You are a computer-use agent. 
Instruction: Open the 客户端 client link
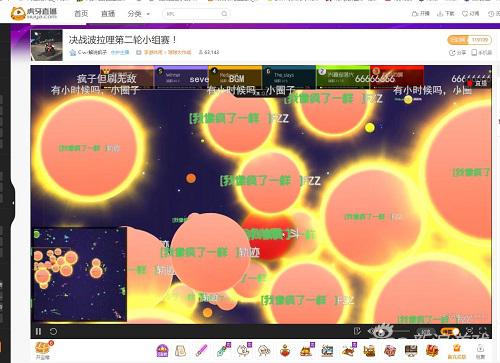point(482,53)
